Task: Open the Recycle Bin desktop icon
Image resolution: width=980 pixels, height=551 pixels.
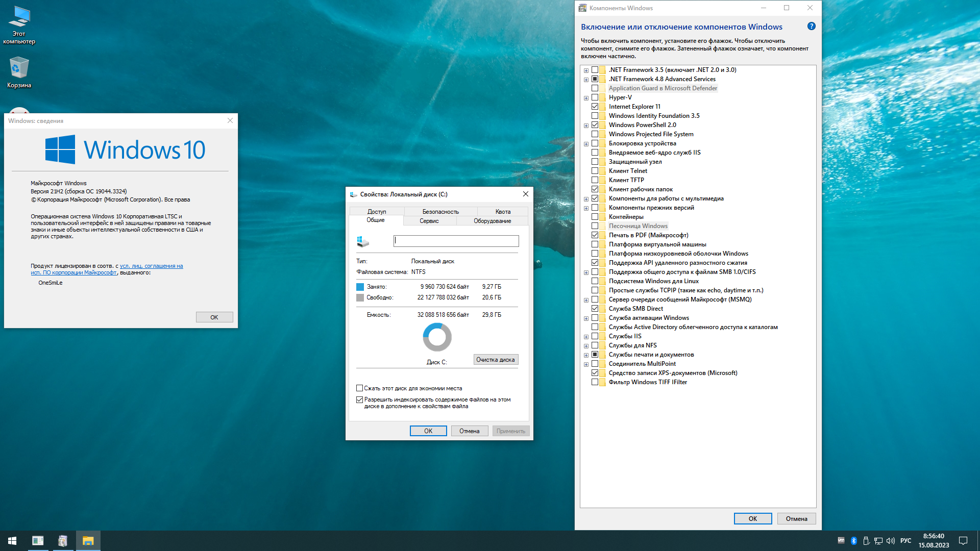Action: click(x=19, y=71)
